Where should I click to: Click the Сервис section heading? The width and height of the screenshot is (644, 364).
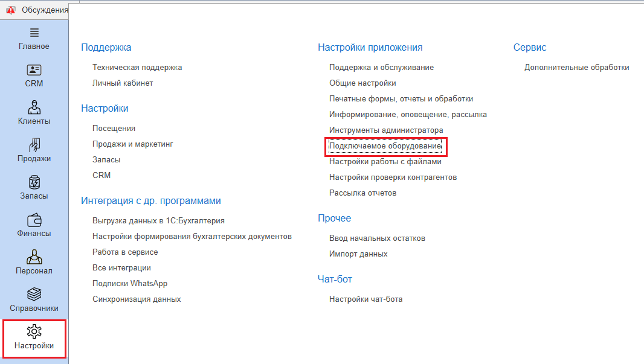530,47
